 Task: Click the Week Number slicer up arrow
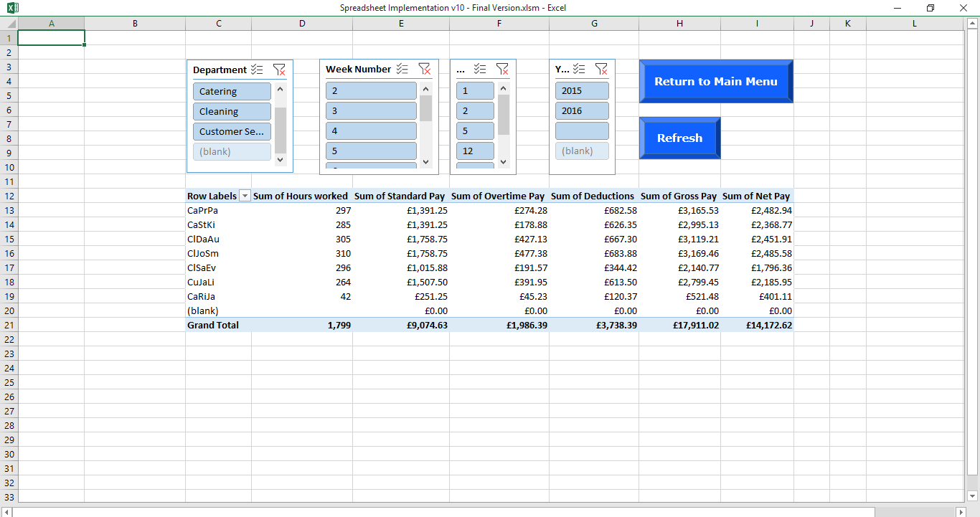tap(425, 89)
